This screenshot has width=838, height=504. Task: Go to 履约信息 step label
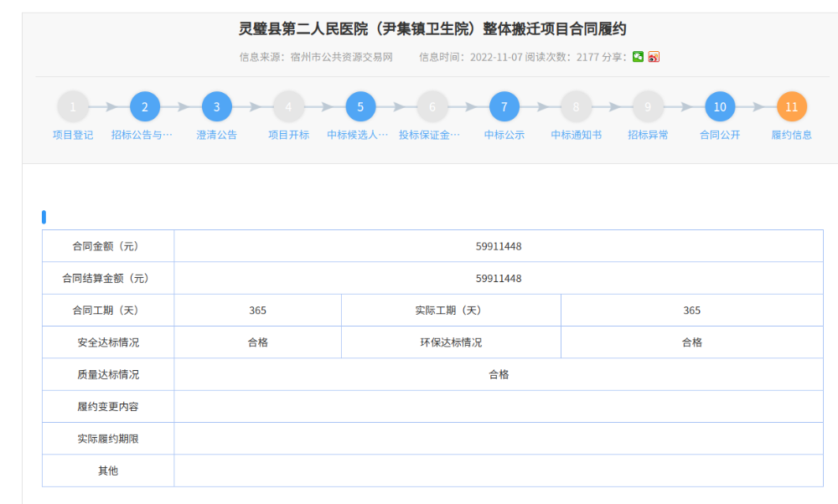point(792,135)
